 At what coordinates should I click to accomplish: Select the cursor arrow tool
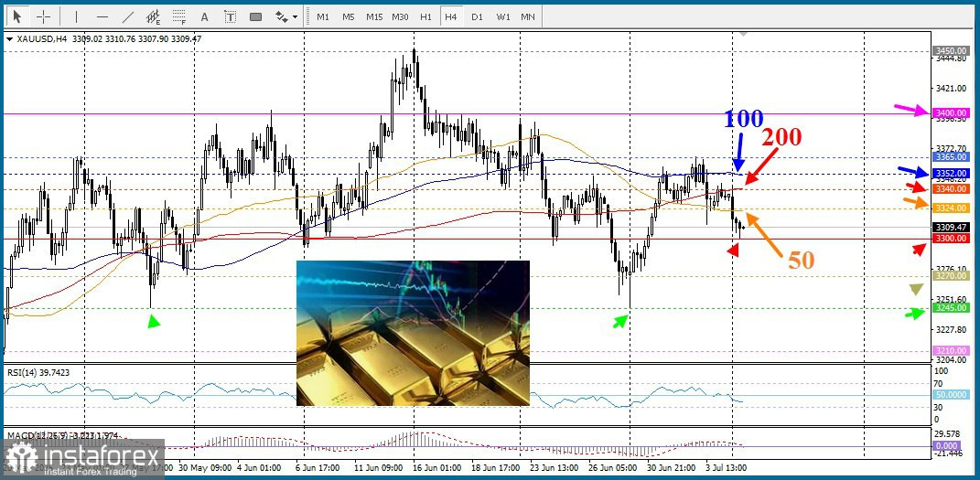tap(16, 16)
